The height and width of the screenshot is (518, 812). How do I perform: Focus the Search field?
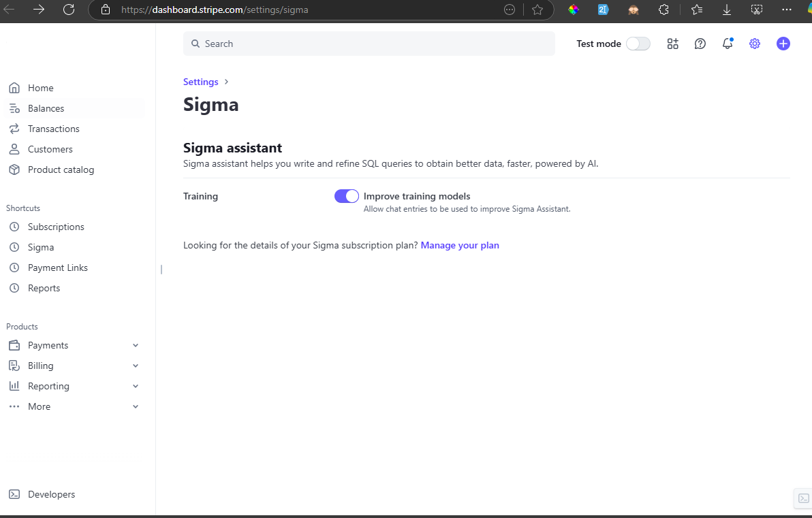tap(369, 44)
